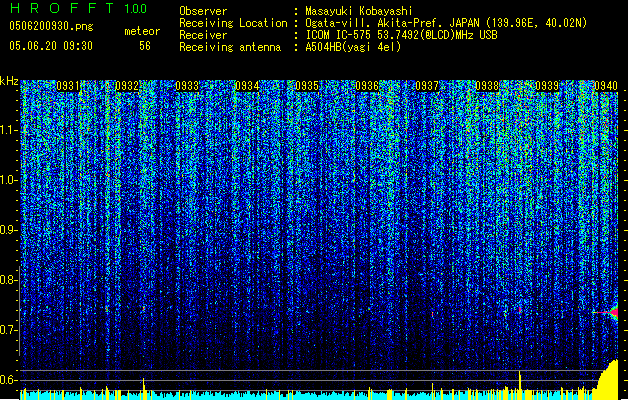Click the 0.6 kHz axis label
Image resolution: width=629 pixels, height=400 pixels.
tap(8, 380)
